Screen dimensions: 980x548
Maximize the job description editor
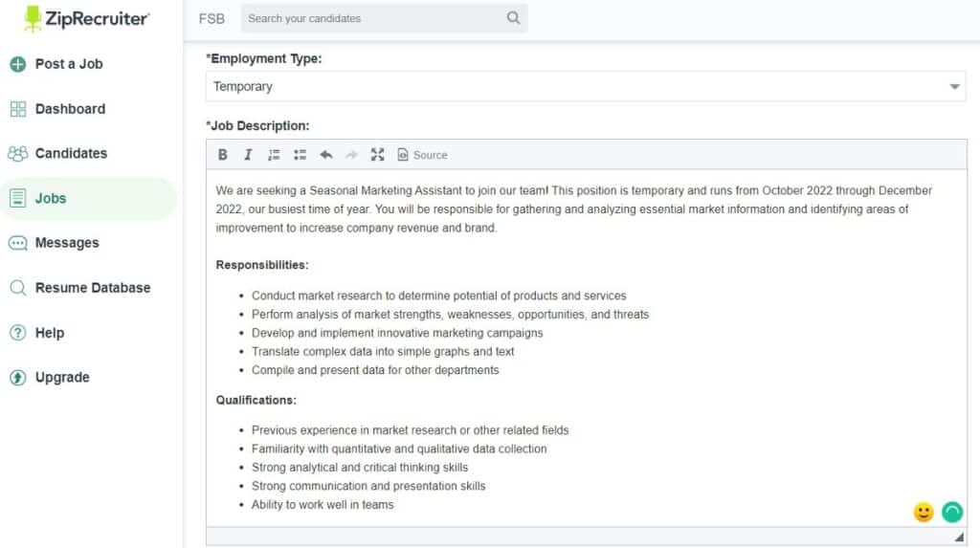pyautogui.click(x=377, y=155)
